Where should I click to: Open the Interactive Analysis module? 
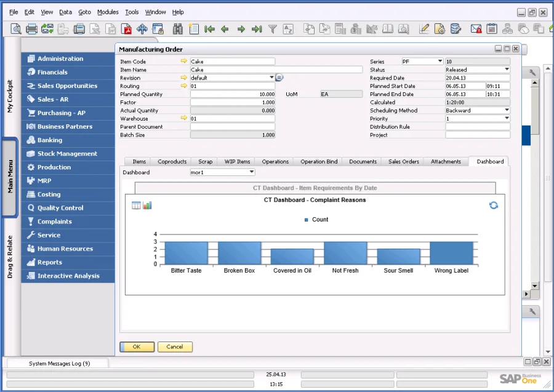(x=68, y=276)
